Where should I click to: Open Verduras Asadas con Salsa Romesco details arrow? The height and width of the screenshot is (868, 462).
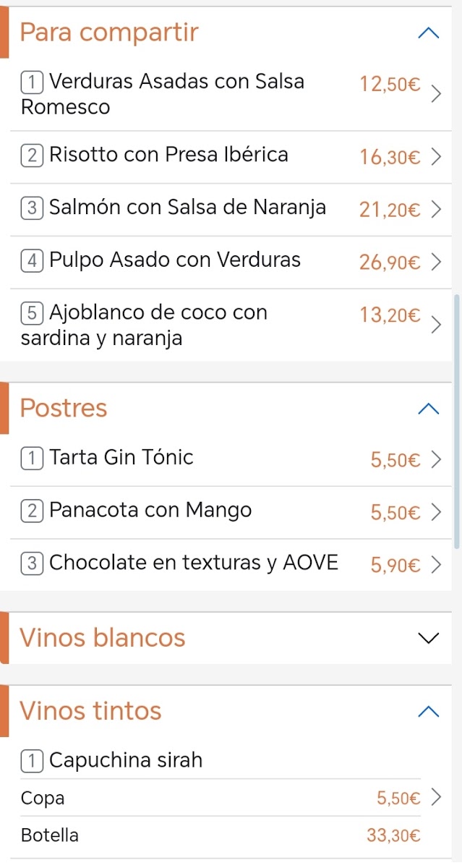(x=435, y=94)
